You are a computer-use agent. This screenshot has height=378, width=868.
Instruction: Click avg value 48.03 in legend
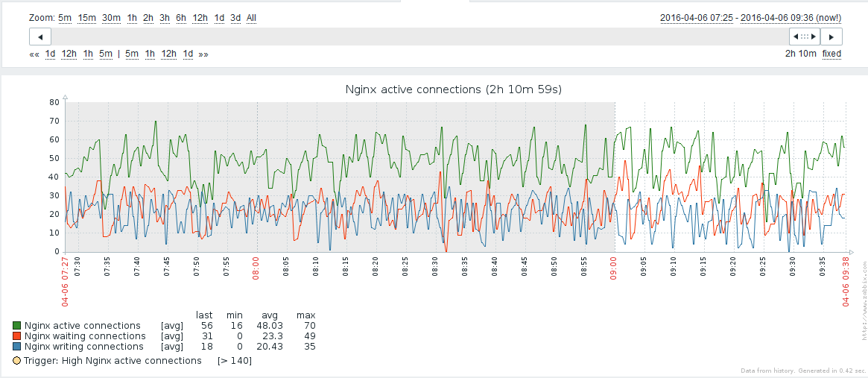pyautogui.click(x=271, y=325)
